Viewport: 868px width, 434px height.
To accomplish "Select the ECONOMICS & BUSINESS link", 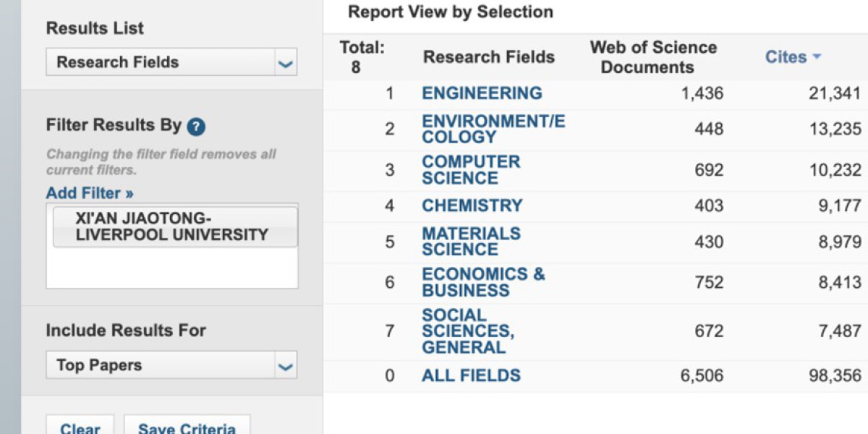I will (483, 282).
